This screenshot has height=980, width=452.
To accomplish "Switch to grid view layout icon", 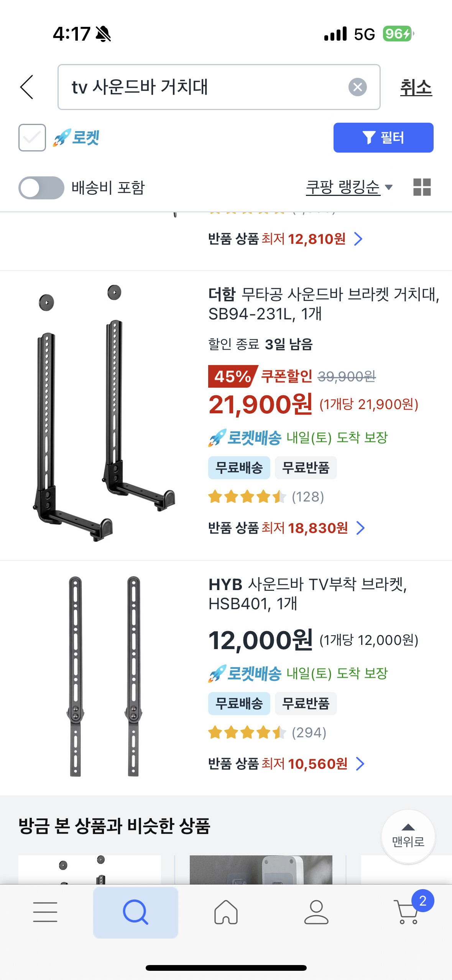I will tap(422, 187).
